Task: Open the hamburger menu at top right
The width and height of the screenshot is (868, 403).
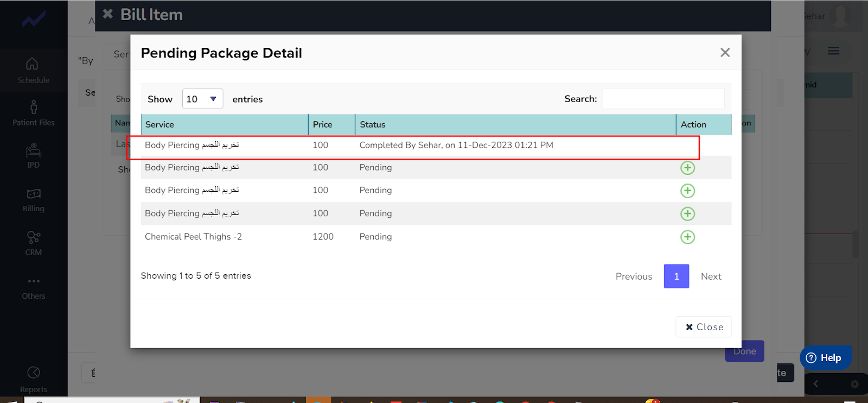Action: click(x=834, y=51)
